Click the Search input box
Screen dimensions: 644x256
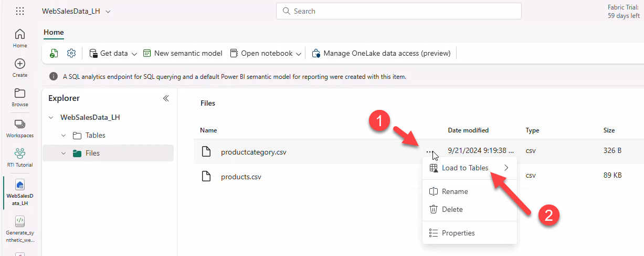(x=398, y=11)
